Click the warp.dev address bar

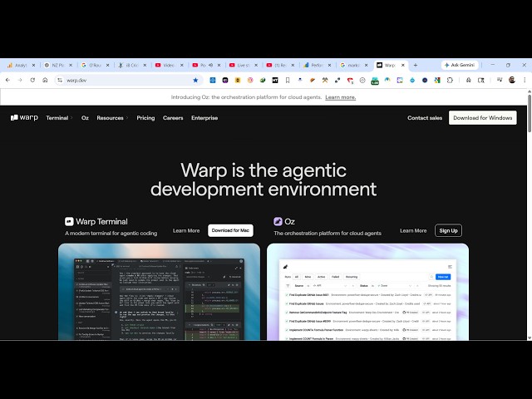click(129, 80)
